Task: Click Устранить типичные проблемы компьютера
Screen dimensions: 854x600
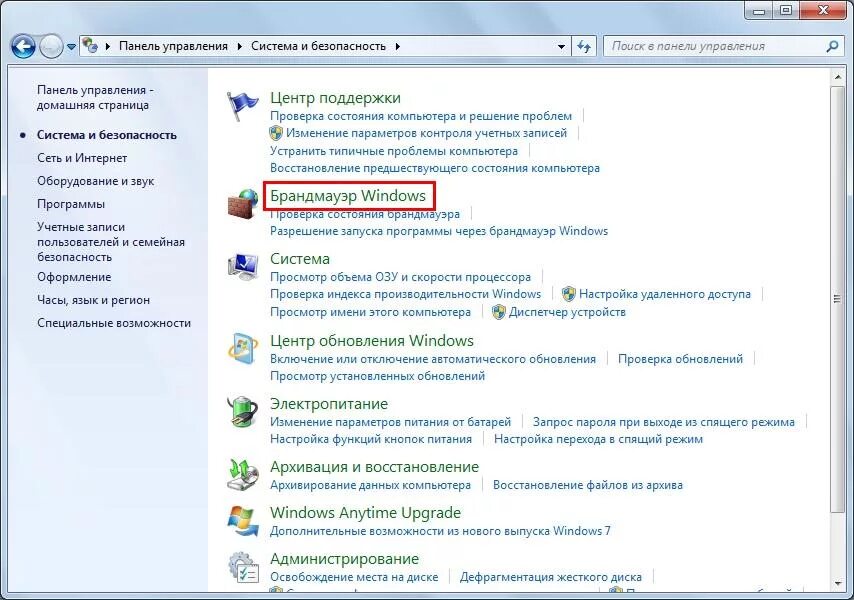Action: [x=394, y=151]
